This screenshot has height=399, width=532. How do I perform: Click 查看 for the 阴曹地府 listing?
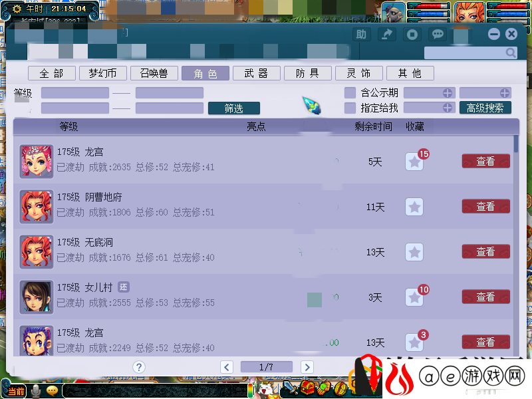486,206
